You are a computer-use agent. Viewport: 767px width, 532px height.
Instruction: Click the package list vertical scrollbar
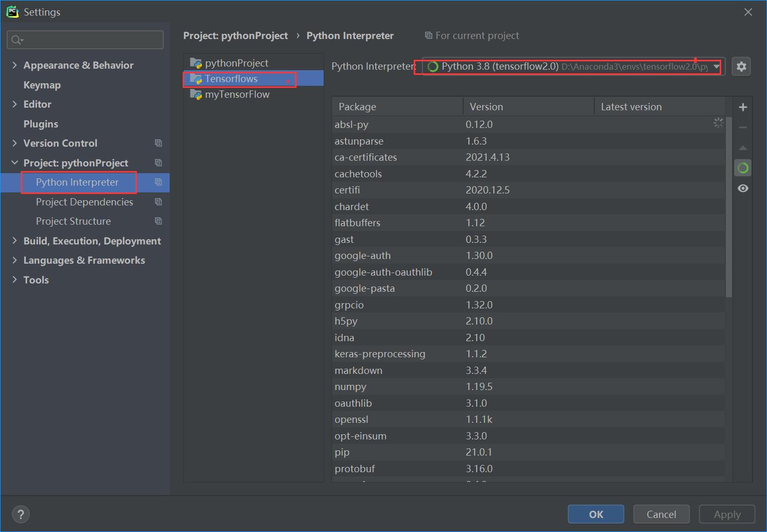[x=728, y=207]
